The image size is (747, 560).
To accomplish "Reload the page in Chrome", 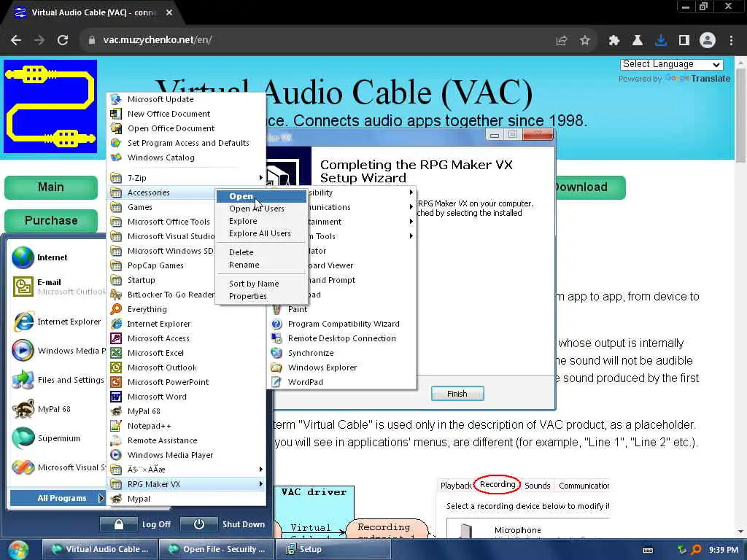I will pyautogui.click(x=63, y=40).
